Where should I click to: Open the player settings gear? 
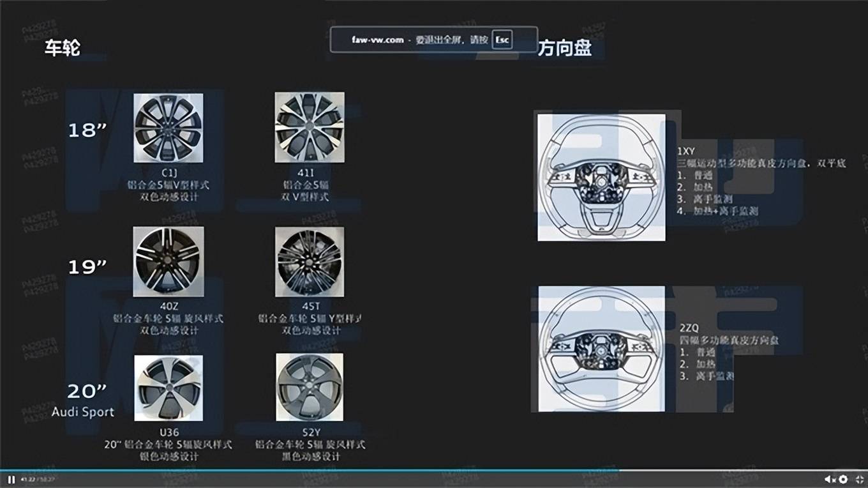tap(843, 479)
